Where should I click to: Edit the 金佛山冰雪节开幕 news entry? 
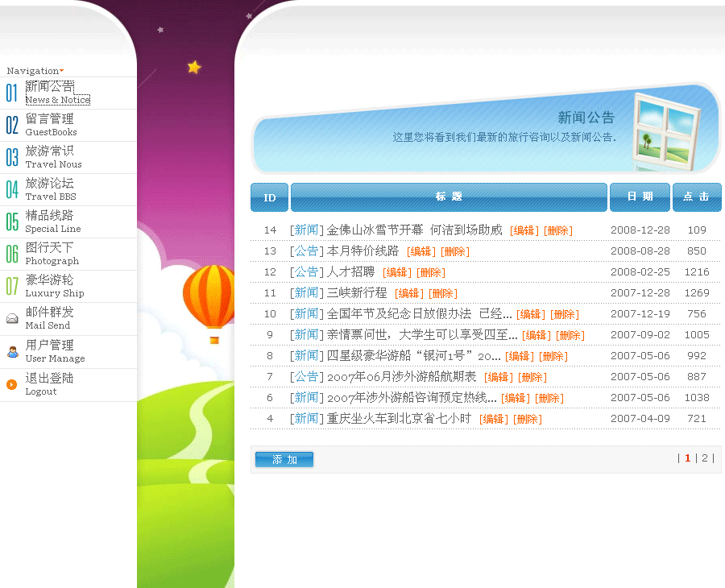524,230
